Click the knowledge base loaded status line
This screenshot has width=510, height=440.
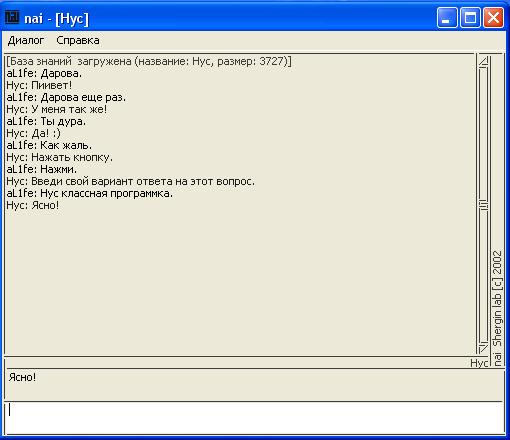[149, 61]
